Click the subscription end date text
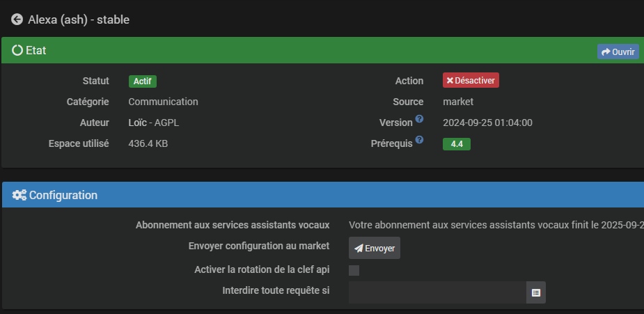The image size is (644, 314). click(496, 225)
